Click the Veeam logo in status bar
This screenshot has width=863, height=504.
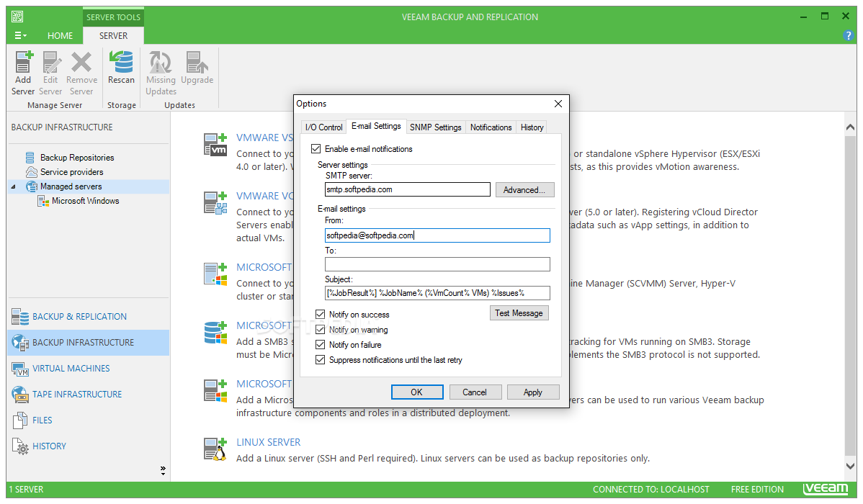click(x=825, y=489)
